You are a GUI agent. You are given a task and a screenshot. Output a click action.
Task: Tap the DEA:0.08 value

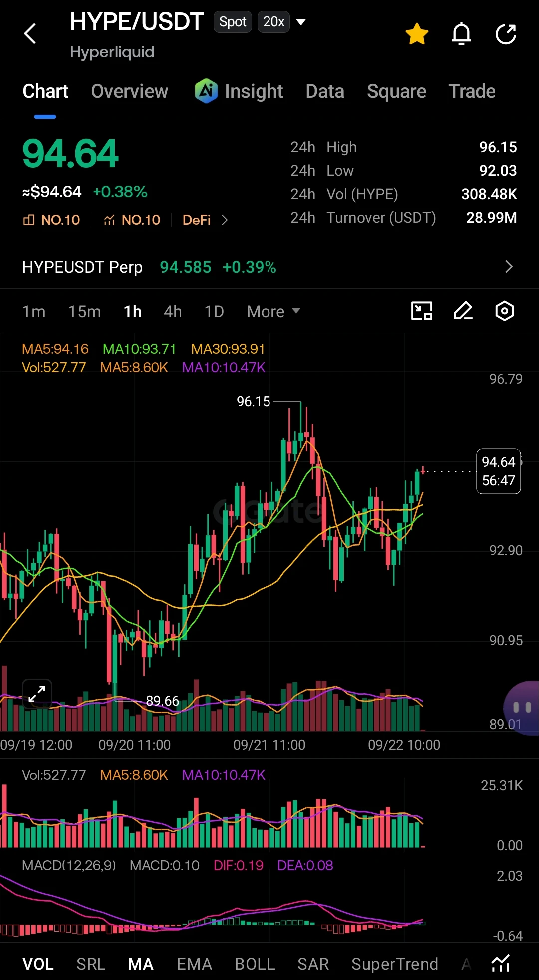(305, 866)
